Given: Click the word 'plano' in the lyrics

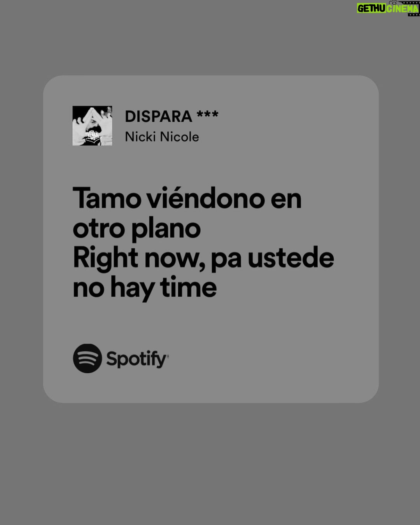Looking at the screenshot, I should (166, 229).
